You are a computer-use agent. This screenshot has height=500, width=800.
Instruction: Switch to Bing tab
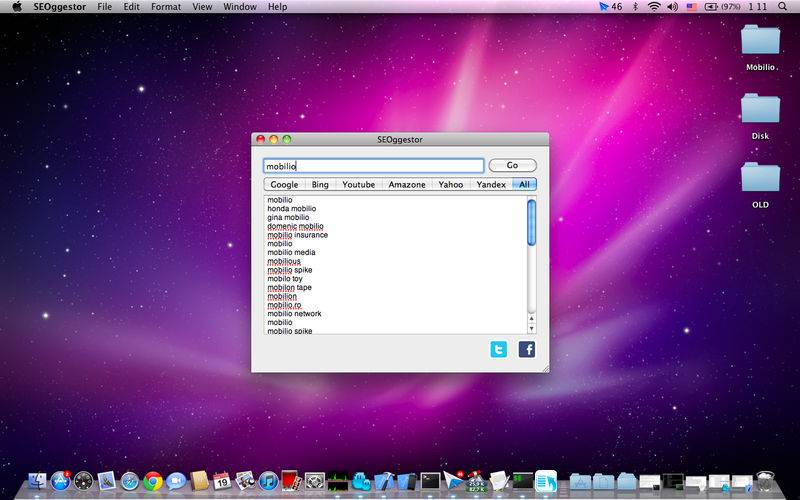[320, 184]
